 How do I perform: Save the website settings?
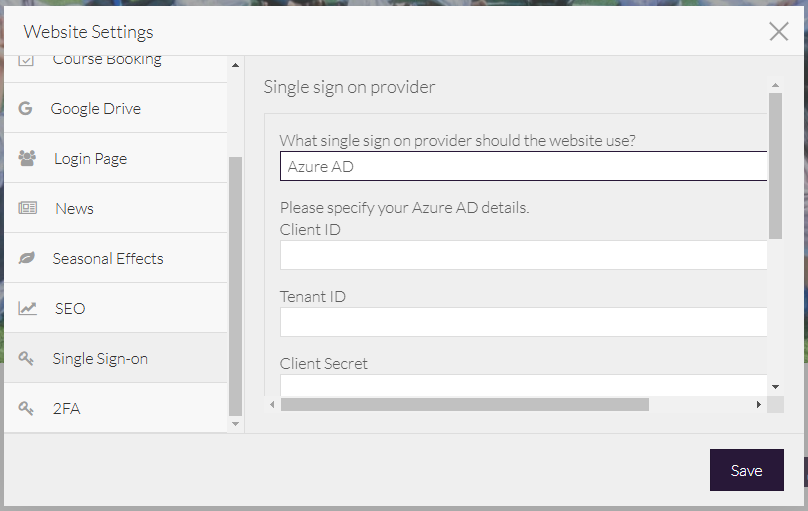(746, 470)
